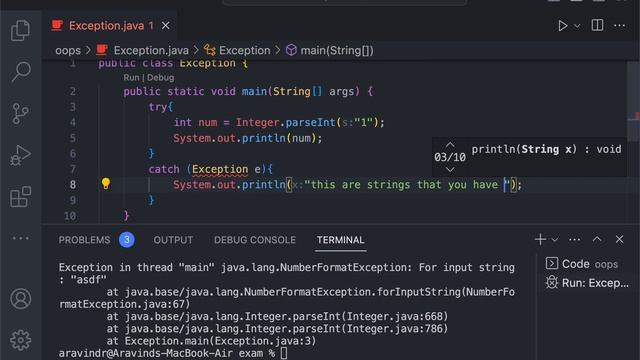The width and height of the screenshot is (640, 360).
Task: Click the Debug CodeLens link
Action: pos(160,78)
